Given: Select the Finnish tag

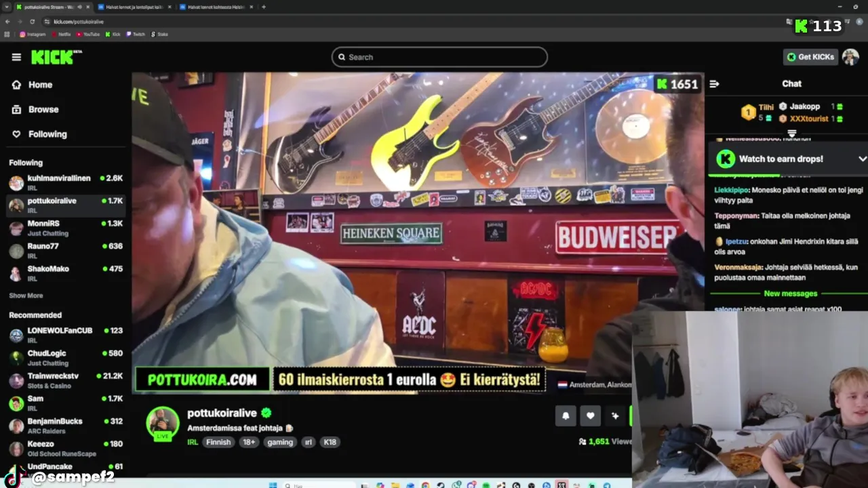Looking at the screenshot, I should point(218,442).
